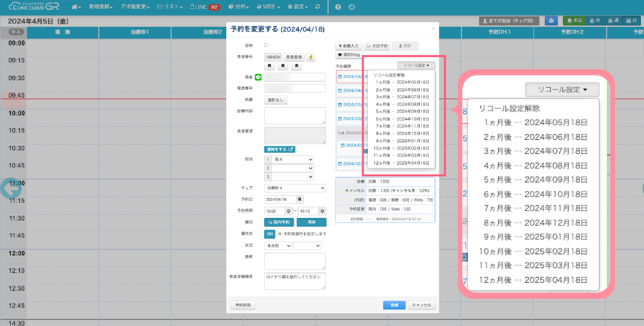This screenshot has height=326, width=644.
Task: Open the 状況 dropdown showing 未来院
Action: (x=278, y=246)
